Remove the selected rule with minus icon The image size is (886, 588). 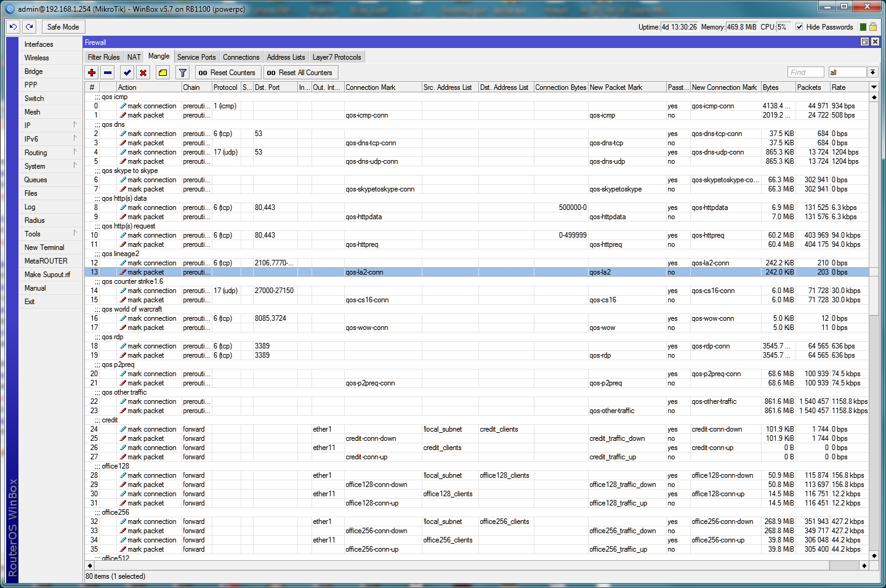point(108,73)
